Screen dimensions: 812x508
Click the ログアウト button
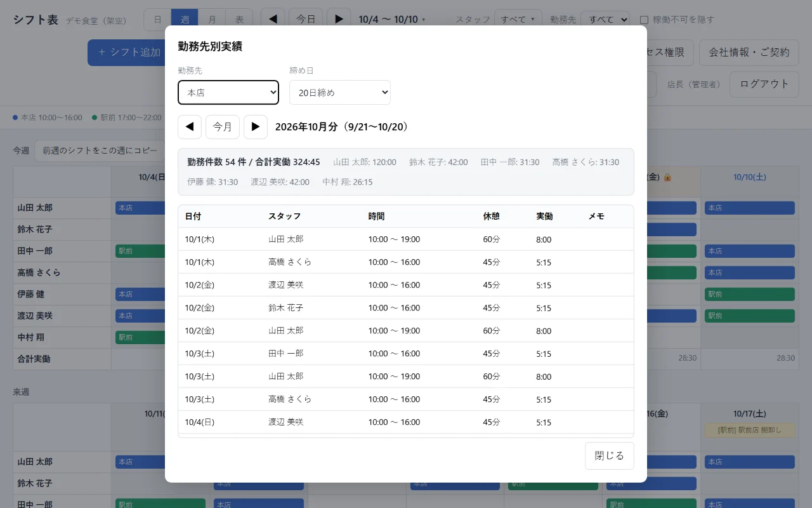click(x=764, y=84)
